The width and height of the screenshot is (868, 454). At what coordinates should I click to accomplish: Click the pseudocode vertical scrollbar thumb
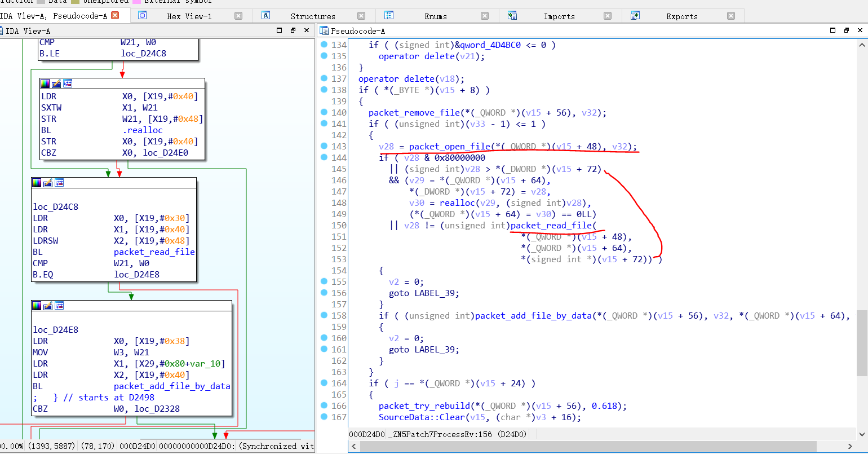click(x=862, y=343)
